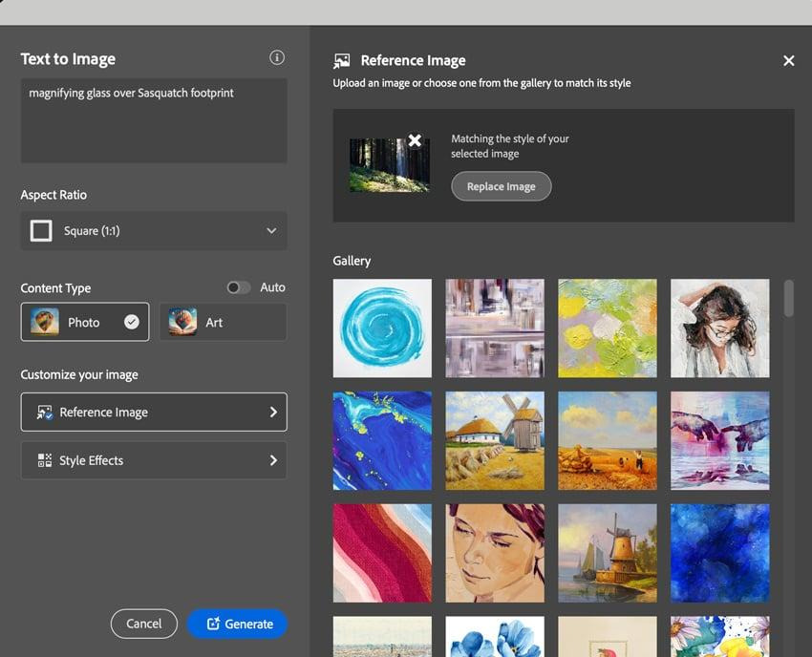Select the cream framed sketch gallery image
The height and width of the screenshot is (657, 812).
pos(608,636)
